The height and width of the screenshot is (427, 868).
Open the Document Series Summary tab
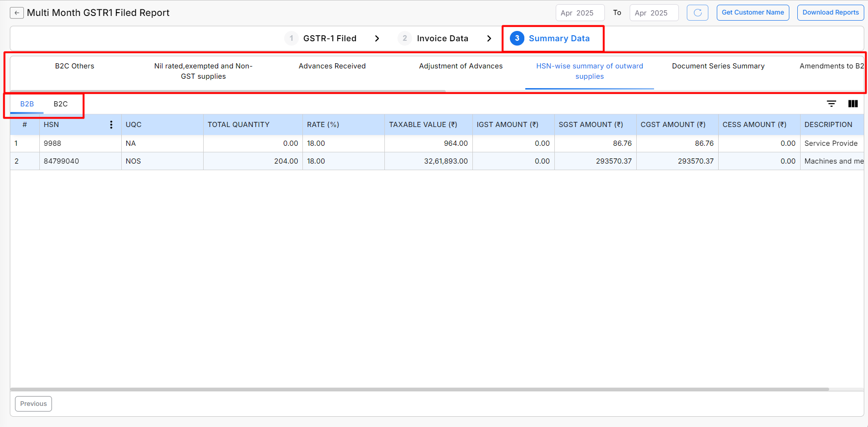point(718,66)
